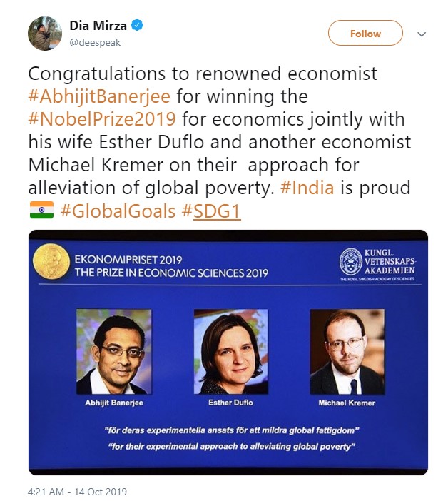Click the Michael Kremer portrait
This screenshot has width=448, height=501.
pos(347,351)
